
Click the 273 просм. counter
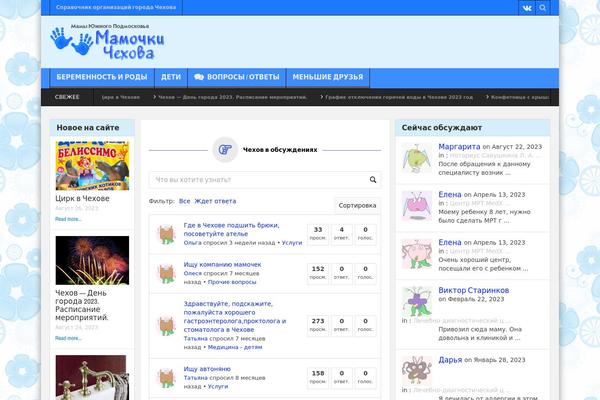(x=318, y=325)
